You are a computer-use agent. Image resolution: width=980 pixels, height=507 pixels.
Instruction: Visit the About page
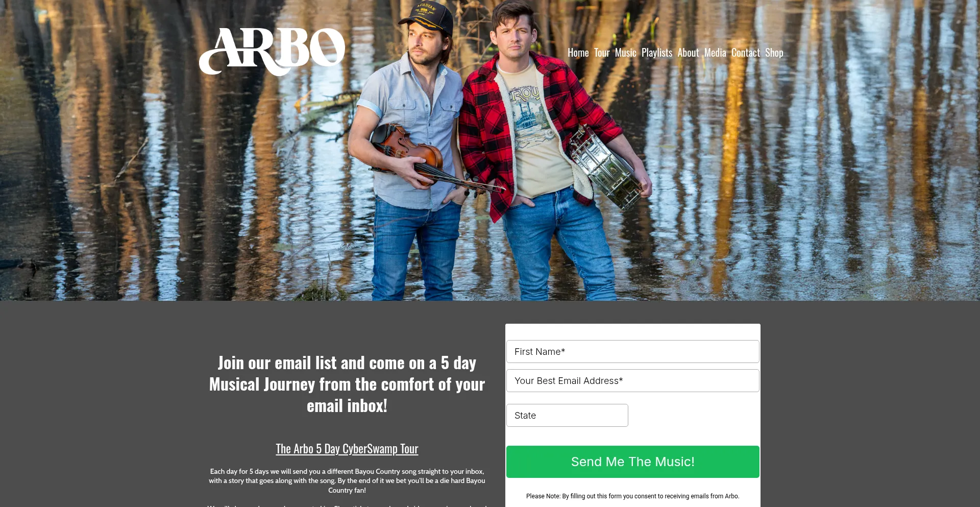[688, 53]
